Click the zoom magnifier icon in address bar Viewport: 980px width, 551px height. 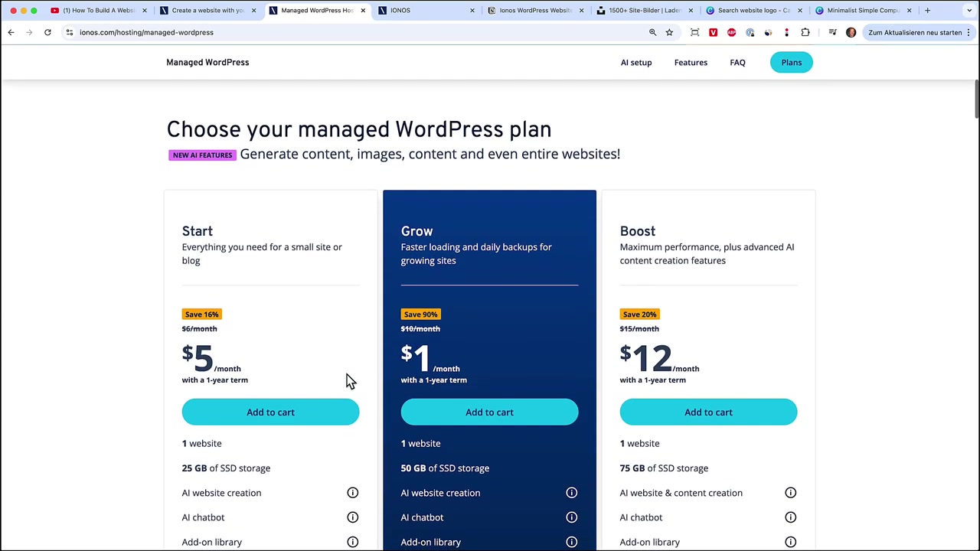coord(653,32)
